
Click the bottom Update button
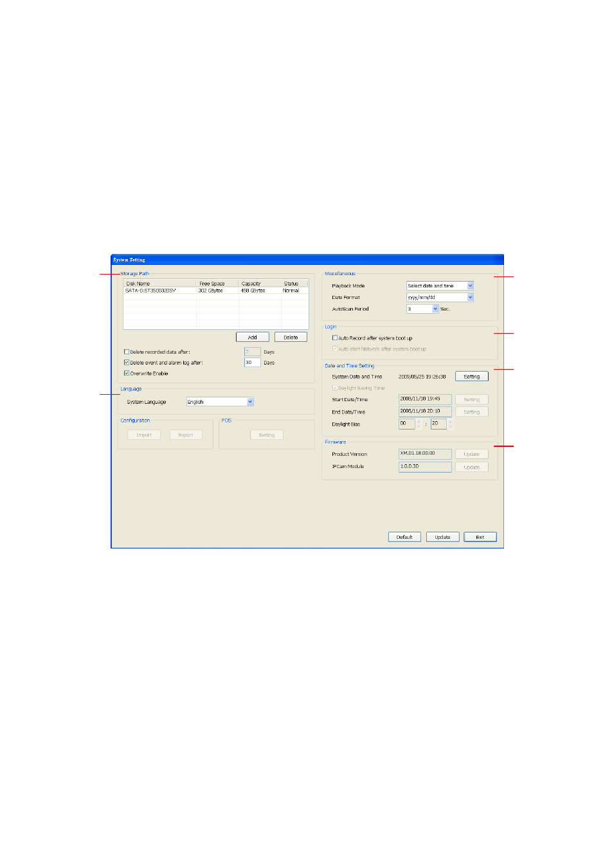[442, 537]
